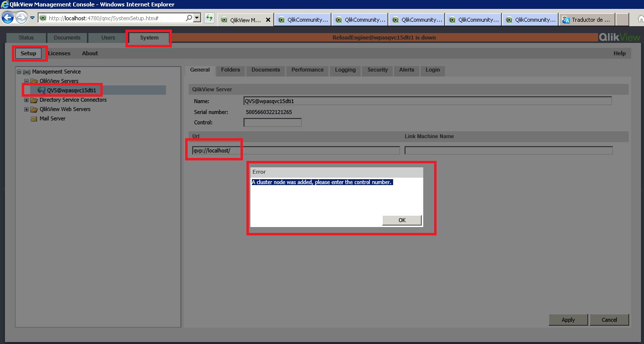Open the Documents main tab
Viewport: 644px width, 344px height.
pyautogui.click(x=67, y=38)
